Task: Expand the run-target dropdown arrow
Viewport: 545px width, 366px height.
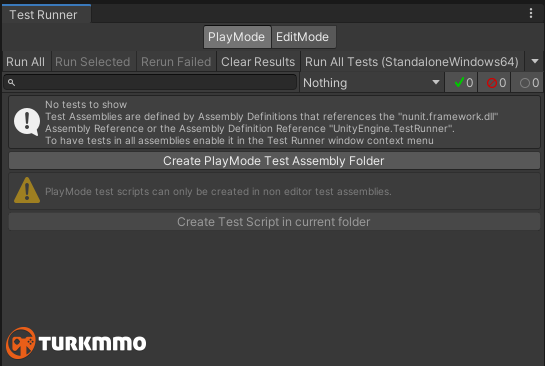Action: point(535,61)
